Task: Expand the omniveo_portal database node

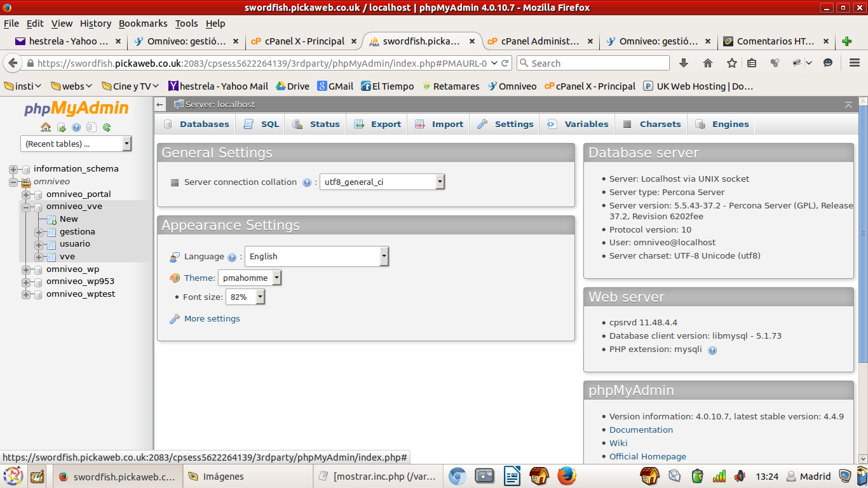Action: pyautogui.click(x=26, y=194)
